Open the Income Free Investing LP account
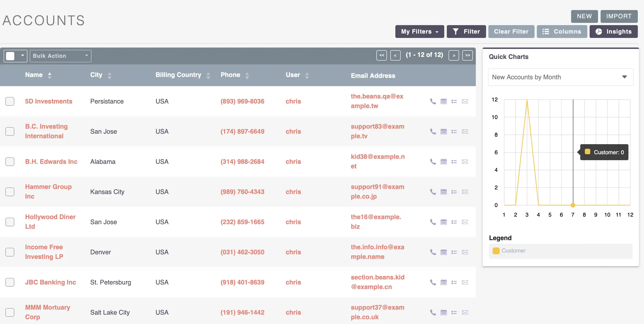 (x=44, y=252)
